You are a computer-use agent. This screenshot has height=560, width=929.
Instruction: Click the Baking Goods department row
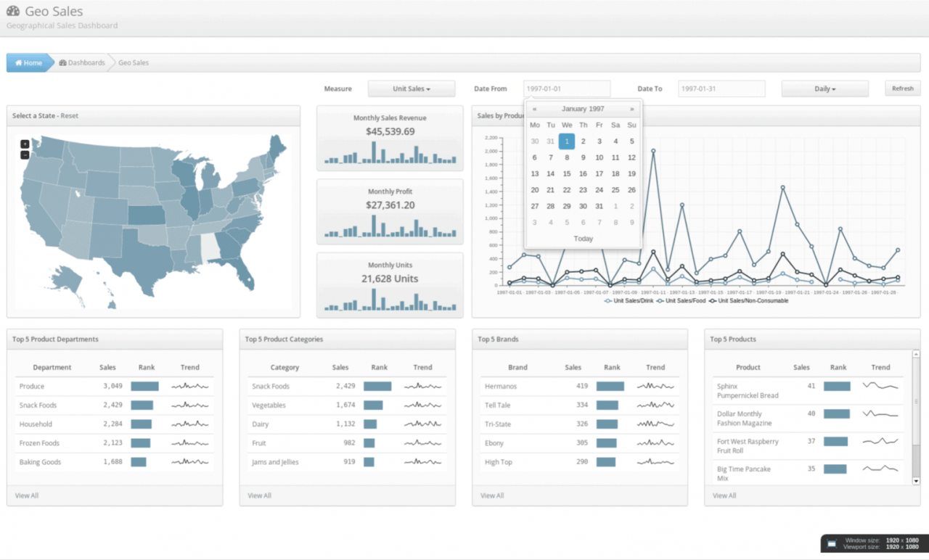coord(114,462)
